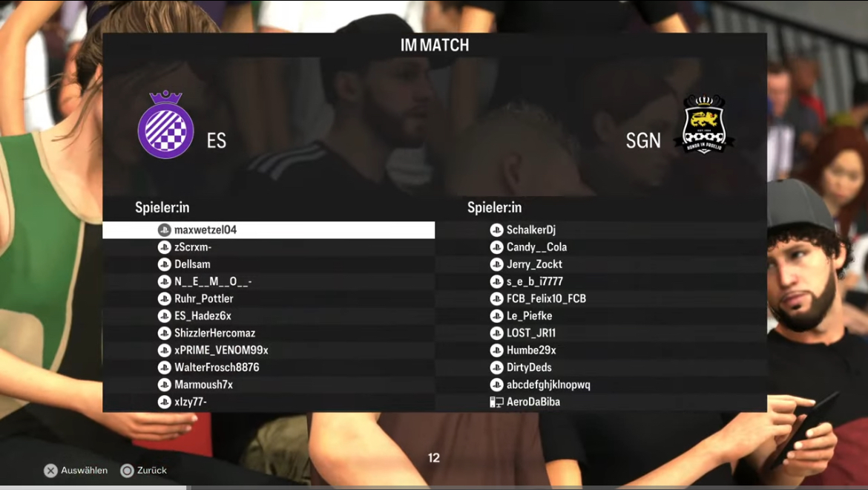Click the purple ES club crest
The width and height of the screenshot is (868, 490).
[x=165, y=125]
